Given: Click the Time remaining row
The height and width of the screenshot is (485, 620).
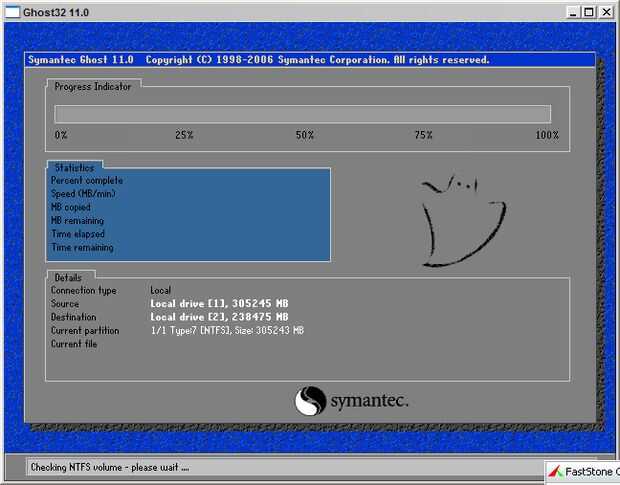Looking at the screenshot, I should coord(83,247).
